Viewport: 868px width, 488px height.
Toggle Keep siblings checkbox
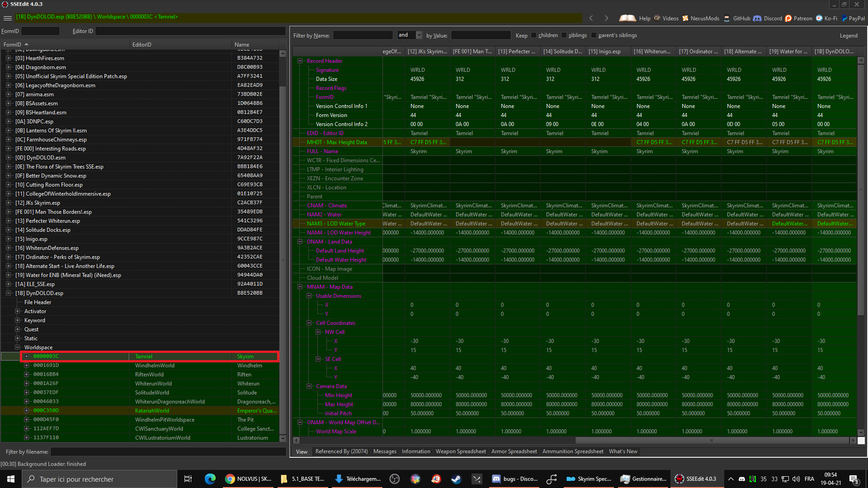pyautogui.click(x=564, y=35)
